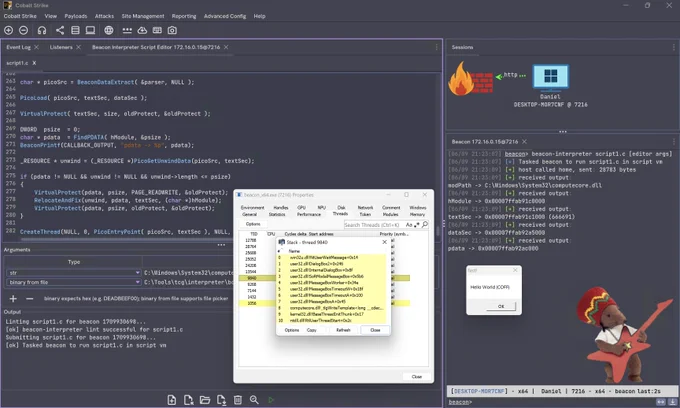Select thread 9208 row in Threads list

pyautogui.click(x=324, y=284)
